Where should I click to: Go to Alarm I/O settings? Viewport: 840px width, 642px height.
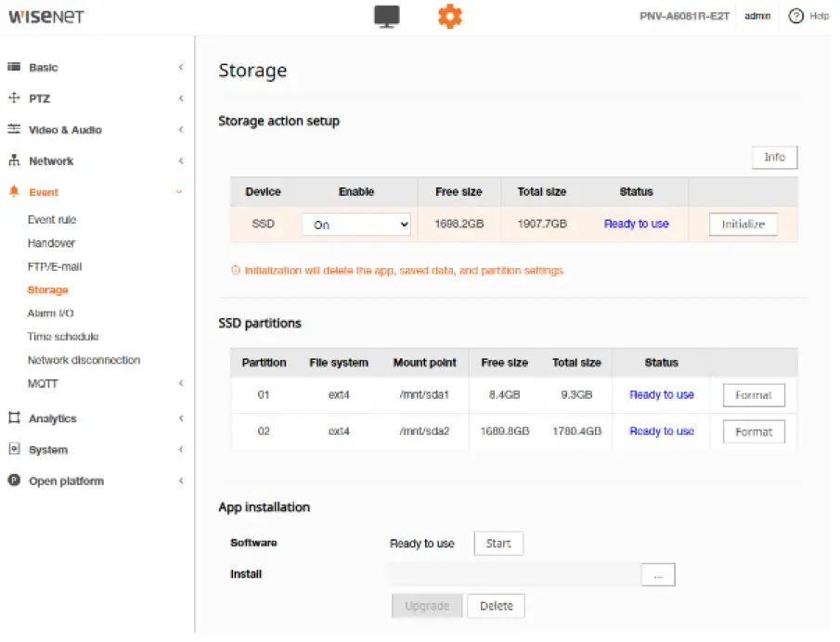pos(50,314)
